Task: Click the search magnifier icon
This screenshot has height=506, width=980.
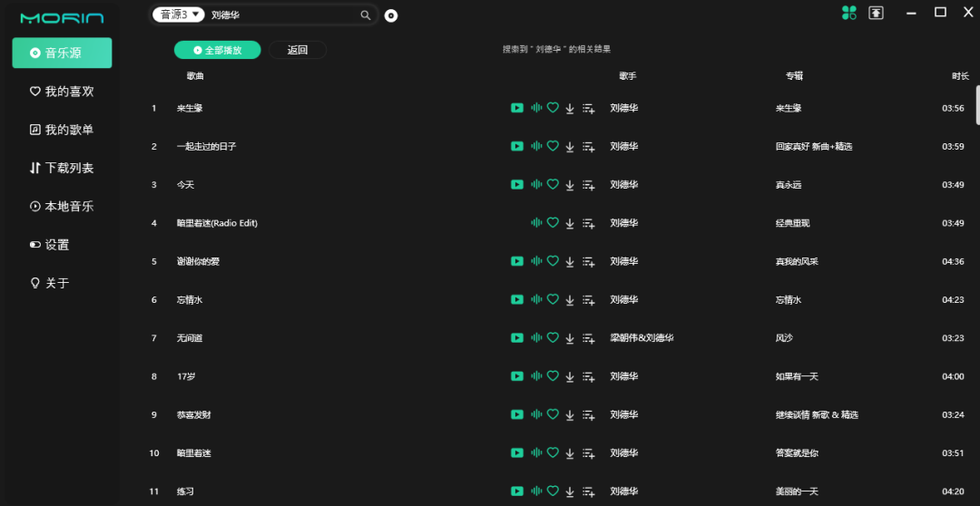Action: pyautogui.click(x=366, y=15)
